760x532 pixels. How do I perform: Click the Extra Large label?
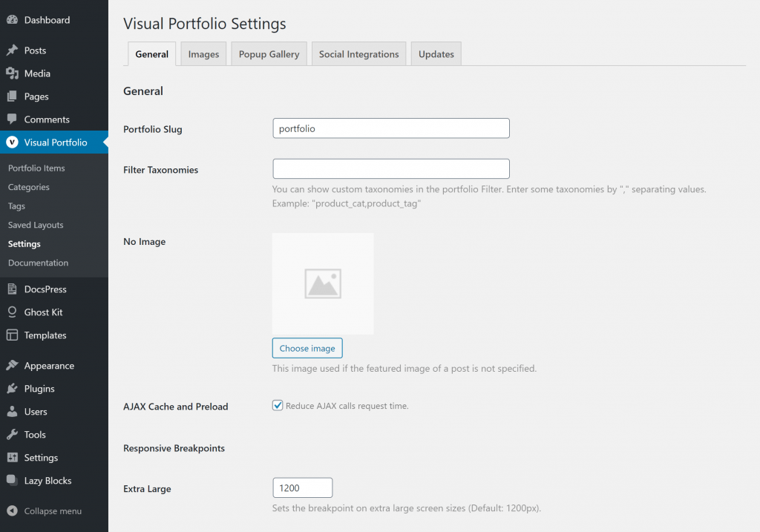tap(147, 489)
